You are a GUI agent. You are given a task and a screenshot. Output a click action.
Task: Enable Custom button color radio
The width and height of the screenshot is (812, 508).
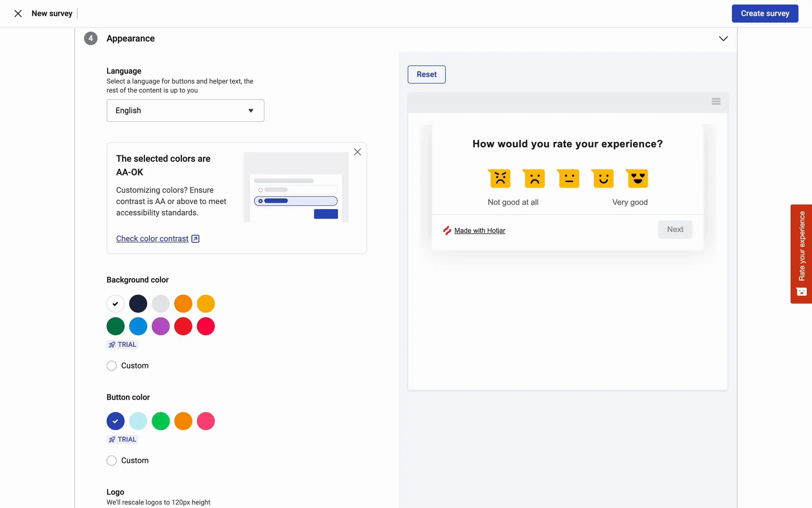point(112,461)
